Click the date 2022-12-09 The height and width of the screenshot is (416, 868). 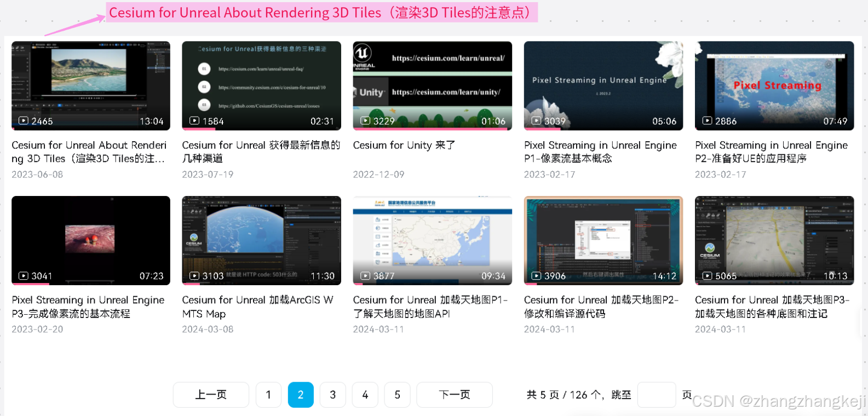pos(378,175)
